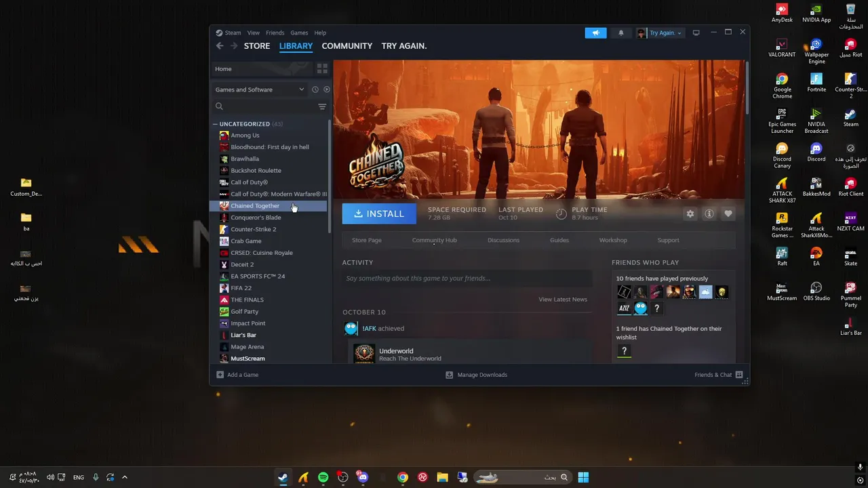Click the Add a Game plus icon
The height and width of the screenshot is (488, 868).
pos(220,375)
